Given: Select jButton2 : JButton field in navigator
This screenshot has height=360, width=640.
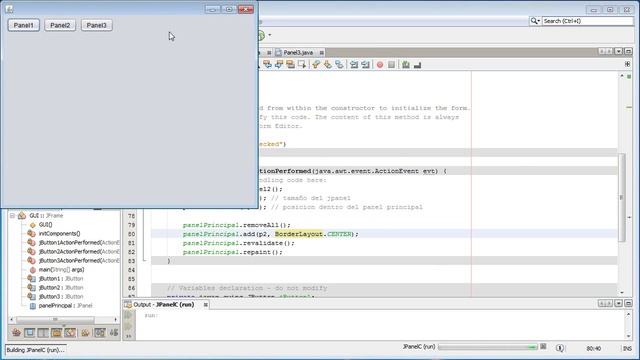Looking at the screenshot, I should (x=61, y=287).
